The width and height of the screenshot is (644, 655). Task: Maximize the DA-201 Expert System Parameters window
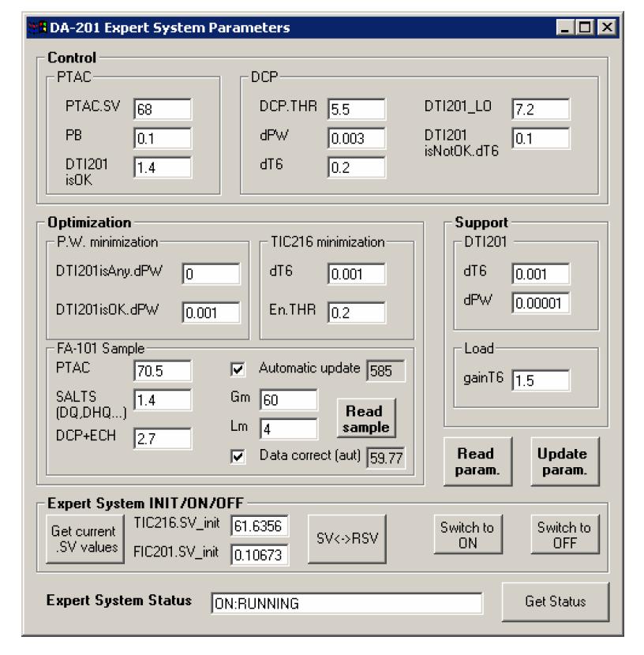[585, 28]
